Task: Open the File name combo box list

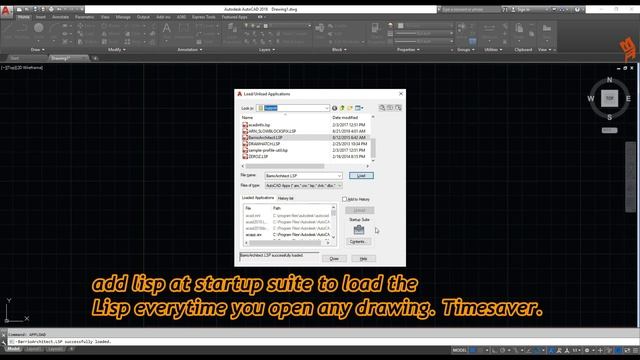Action: (x=339, y=176)
